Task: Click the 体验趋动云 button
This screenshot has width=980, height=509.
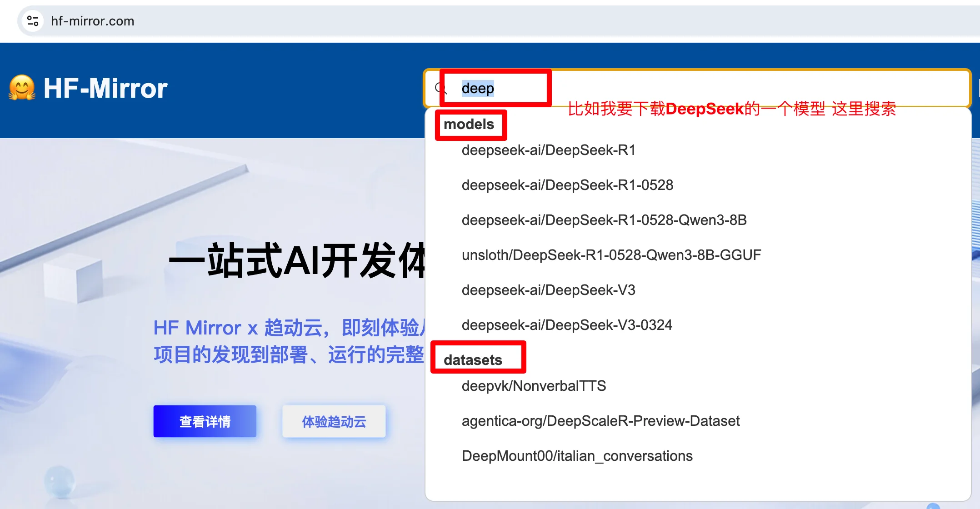Action: click(334, 421)
